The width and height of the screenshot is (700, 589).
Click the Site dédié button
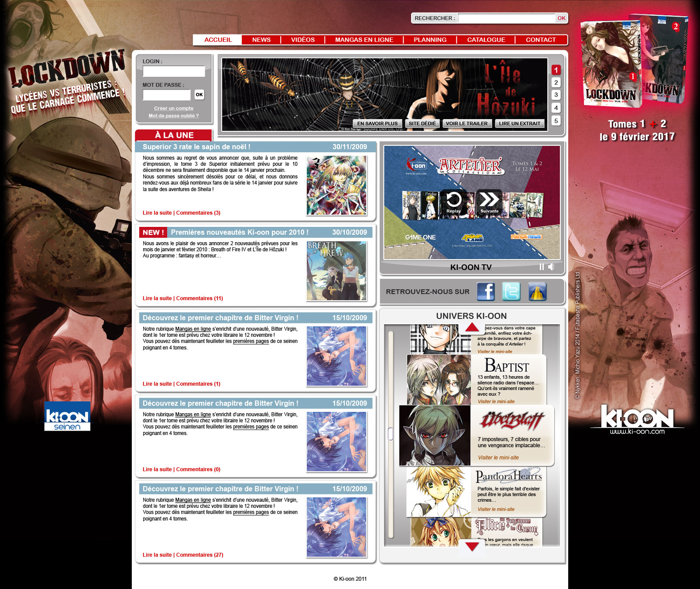pyautogui.click(x=422, y=123)
